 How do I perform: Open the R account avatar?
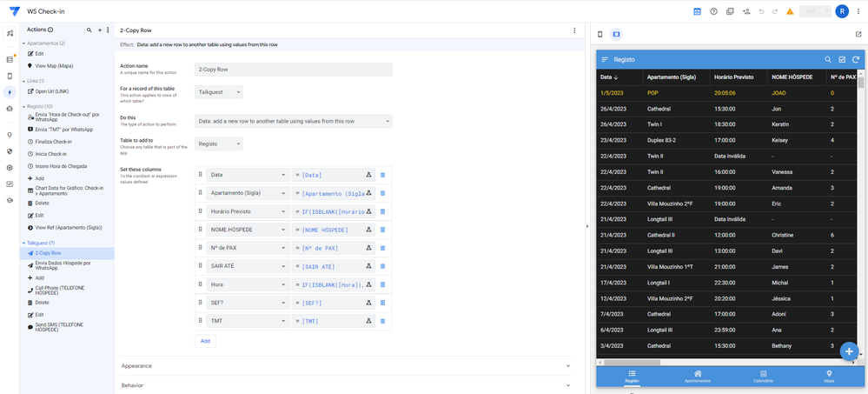coord(842,11)
